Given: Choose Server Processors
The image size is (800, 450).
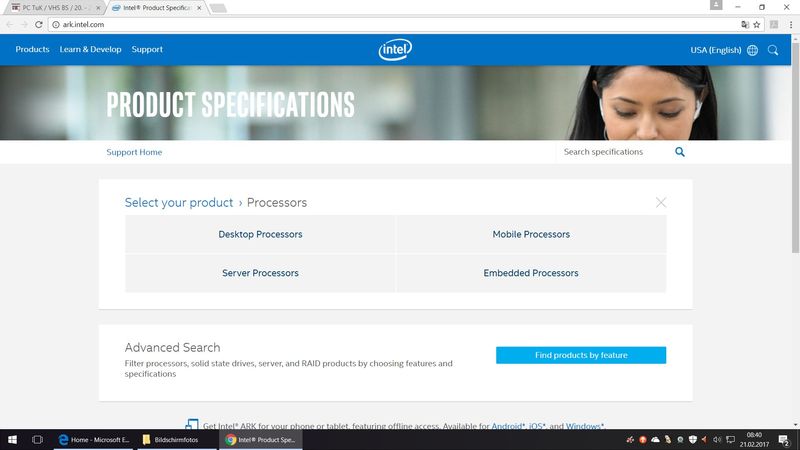Looking at the screenshot, I should click(260, 273).
